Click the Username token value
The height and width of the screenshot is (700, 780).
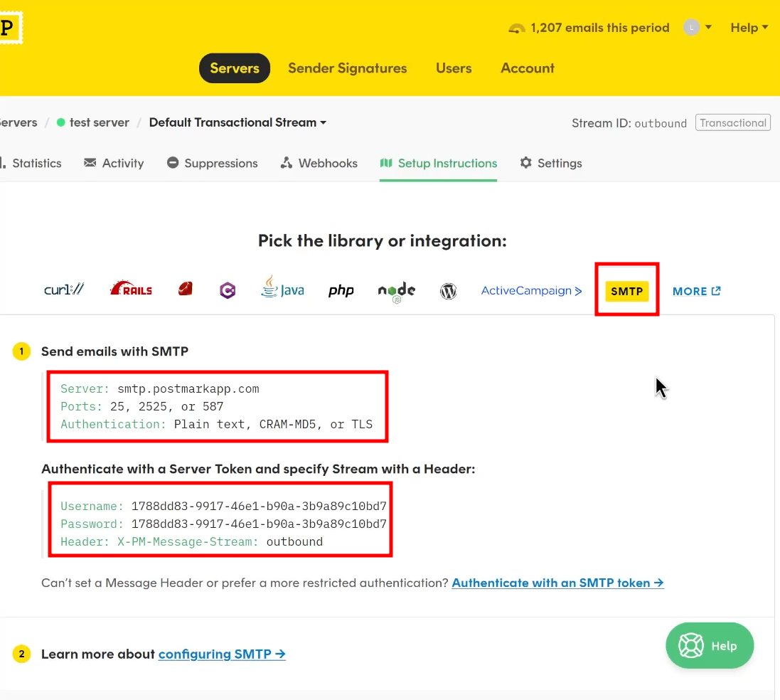coord(259,507)
